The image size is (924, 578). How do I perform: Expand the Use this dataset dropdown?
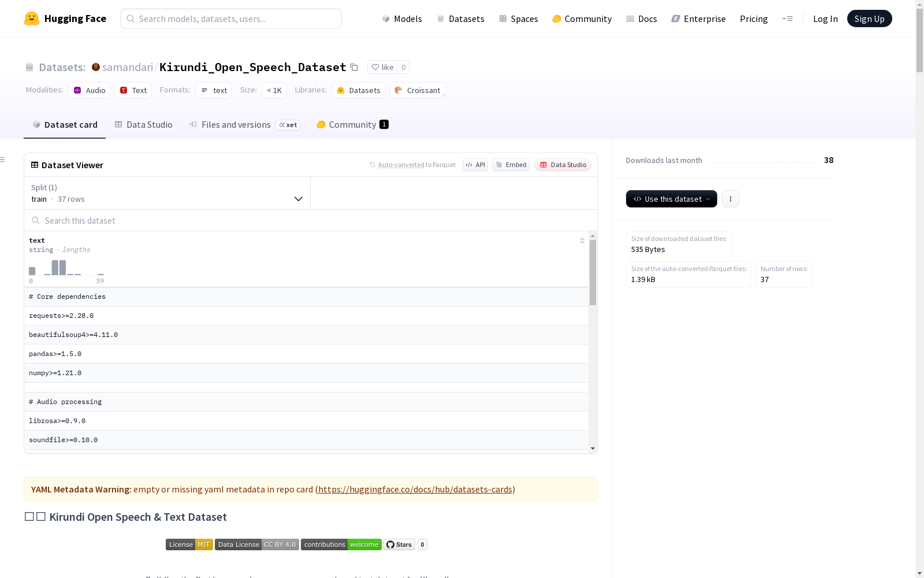pos(672,199)
